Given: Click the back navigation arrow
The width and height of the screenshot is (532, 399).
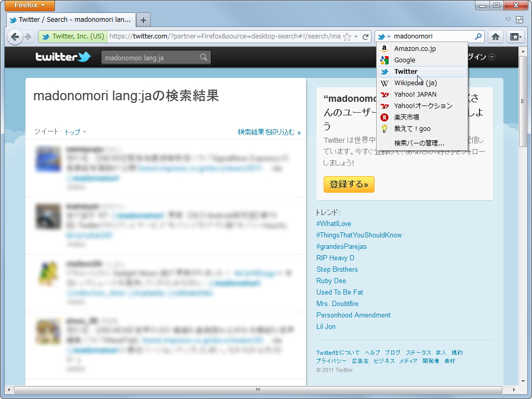Looking at the screenshot, I should 15,36.
